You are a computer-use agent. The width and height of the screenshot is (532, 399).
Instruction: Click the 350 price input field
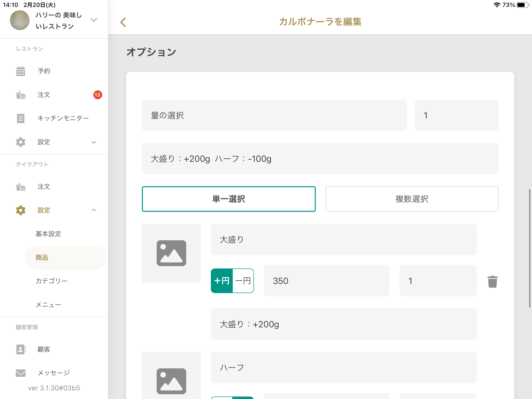(326, 281)
